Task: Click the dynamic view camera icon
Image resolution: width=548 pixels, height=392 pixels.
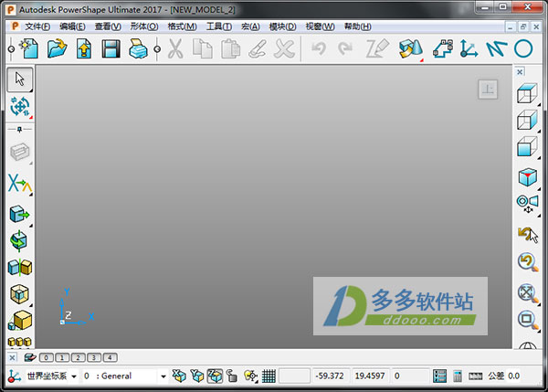Action: 528,204
